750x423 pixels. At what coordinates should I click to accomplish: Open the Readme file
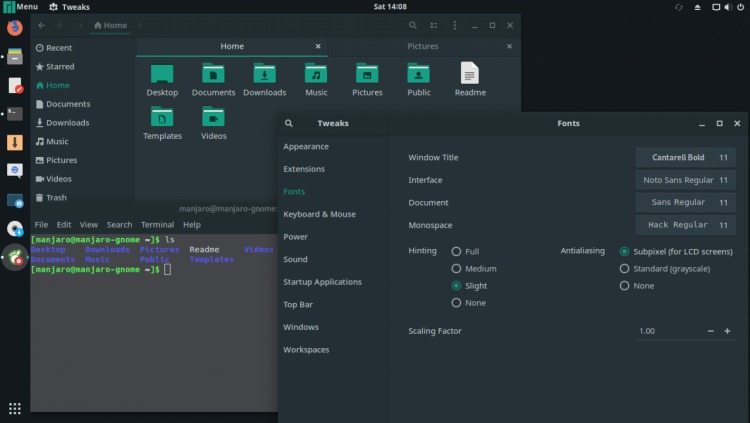pyautogui.click(x=470, y=80)
